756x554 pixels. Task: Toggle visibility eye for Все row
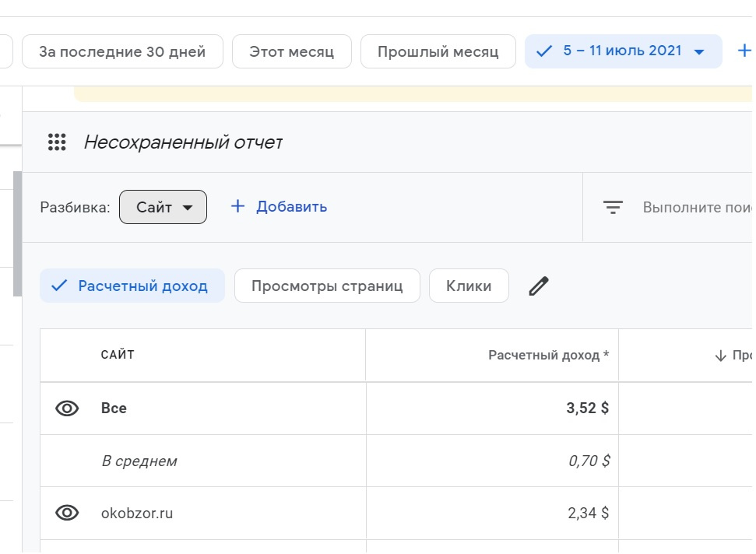(x=68, y=408)
